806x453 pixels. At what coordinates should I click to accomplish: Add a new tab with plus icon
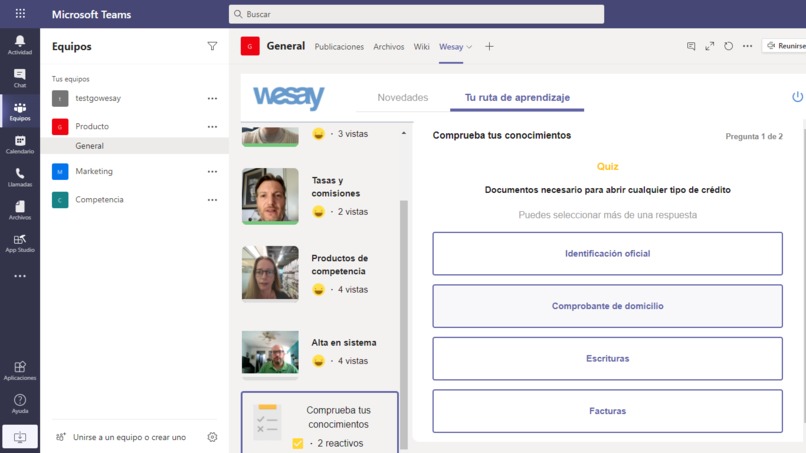[x=489, y=47]
